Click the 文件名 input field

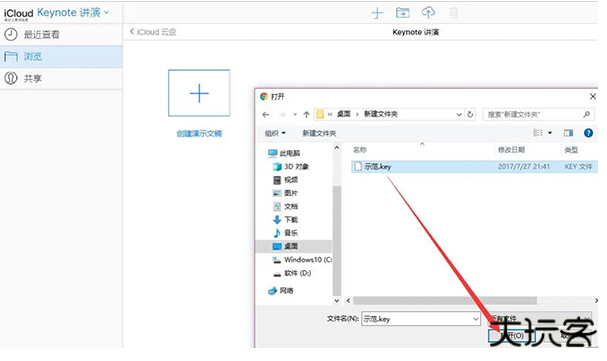coord(417,319)
